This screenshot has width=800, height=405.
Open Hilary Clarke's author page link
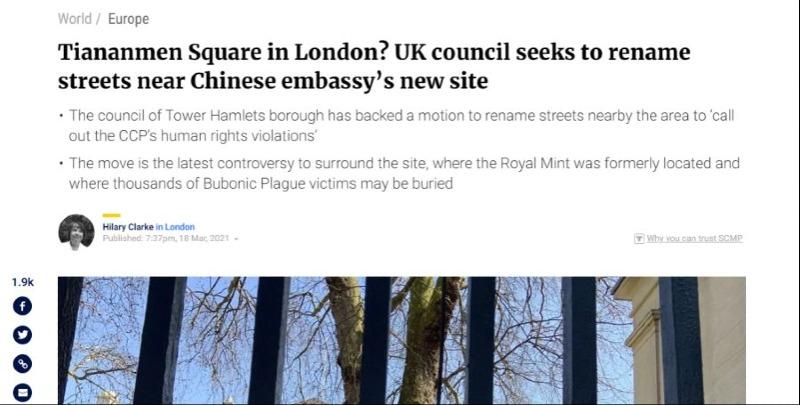(x=128, y=227)
